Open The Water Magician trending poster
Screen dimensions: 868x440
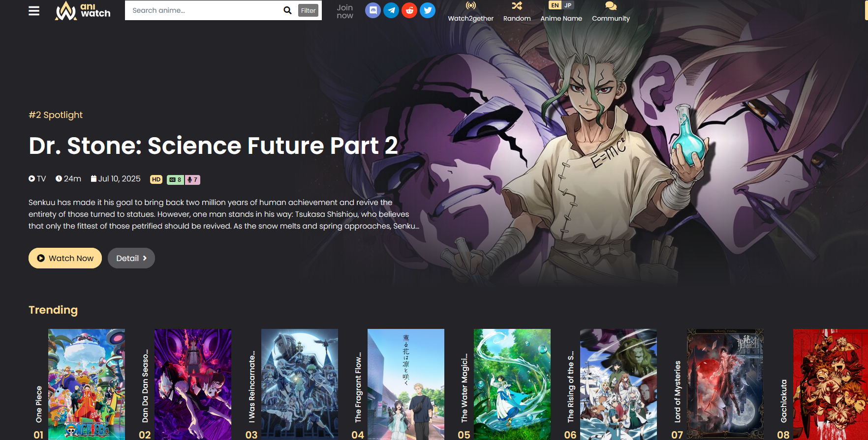[x=512, y=384]
